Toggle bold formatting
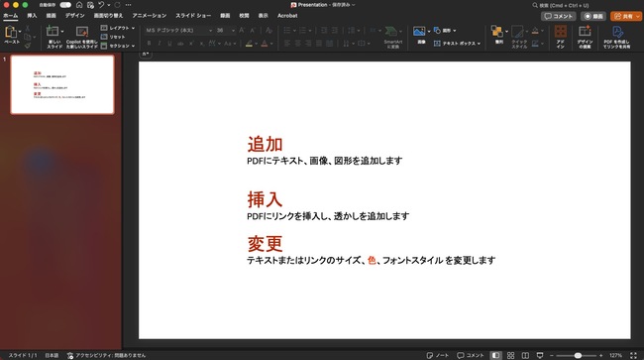 click(x=149, y=44)
